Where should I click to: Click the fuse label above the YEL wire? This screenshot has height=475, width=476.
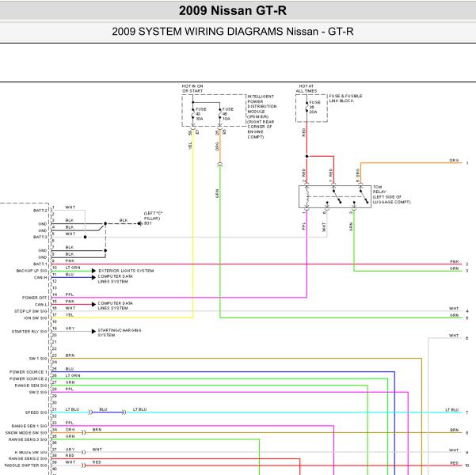200,114
